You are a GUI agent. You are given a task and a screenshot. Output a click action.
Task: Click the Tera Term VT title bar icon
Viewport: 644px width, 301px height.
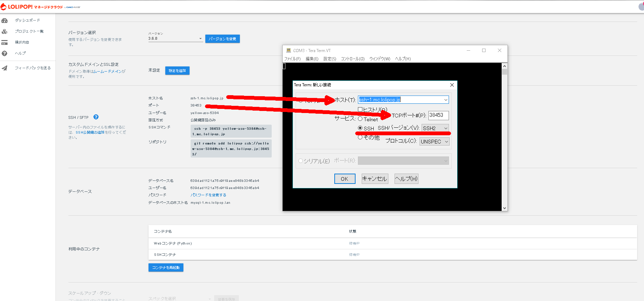point(288,50)
